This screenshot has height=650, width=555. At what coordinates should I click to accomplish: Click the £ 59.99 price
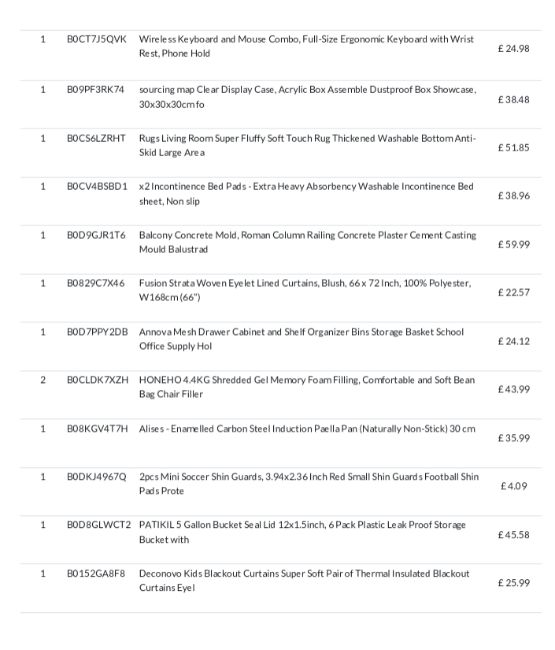click(514, 245)
